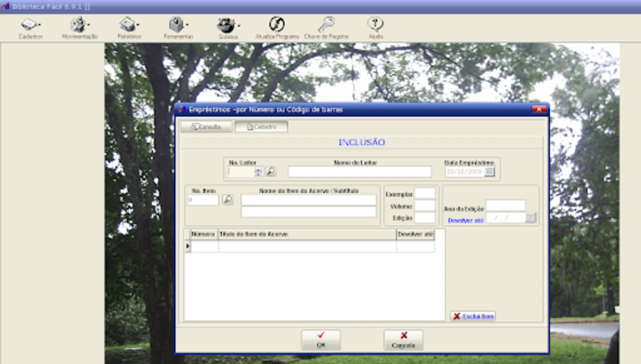This screenshot has width=641, height=364.
Task: Click the No. Item input field
Action: [203, 200]
